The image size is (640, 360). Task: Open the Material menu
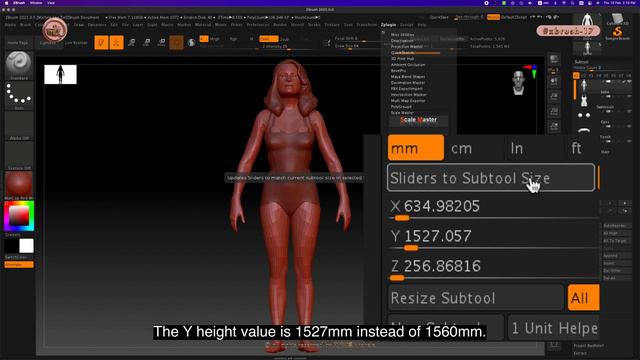click(x=203, y=25)
